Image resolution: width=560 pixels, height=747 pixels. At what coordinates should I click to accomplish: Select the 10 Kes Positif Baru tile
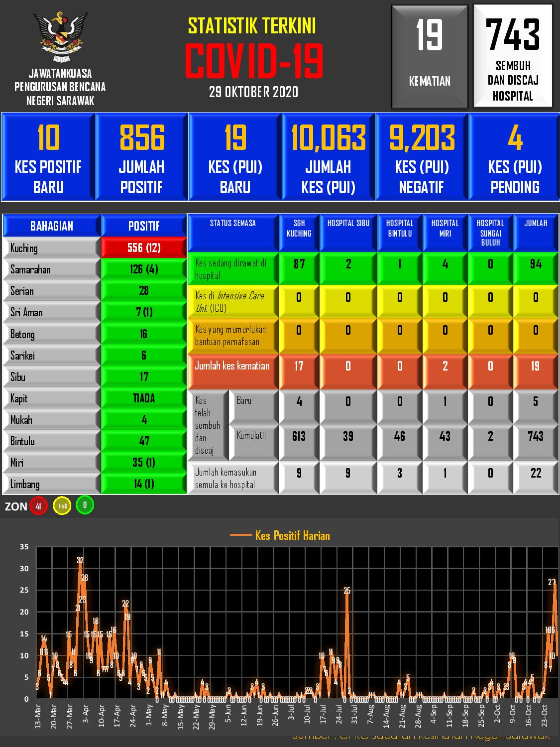tap(48, 157)
